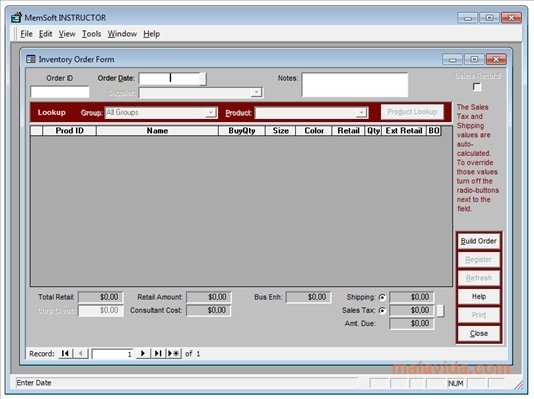Screen dimensions: 534x399
Task: Click the Bus Enh value field
Action: (x=309, y=297)
